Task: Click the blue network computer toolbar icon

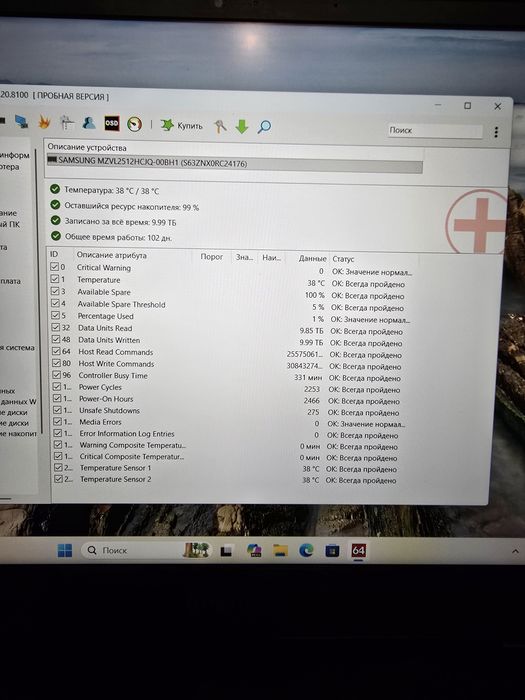Action: pyautogui.click(x=21, y=121)
